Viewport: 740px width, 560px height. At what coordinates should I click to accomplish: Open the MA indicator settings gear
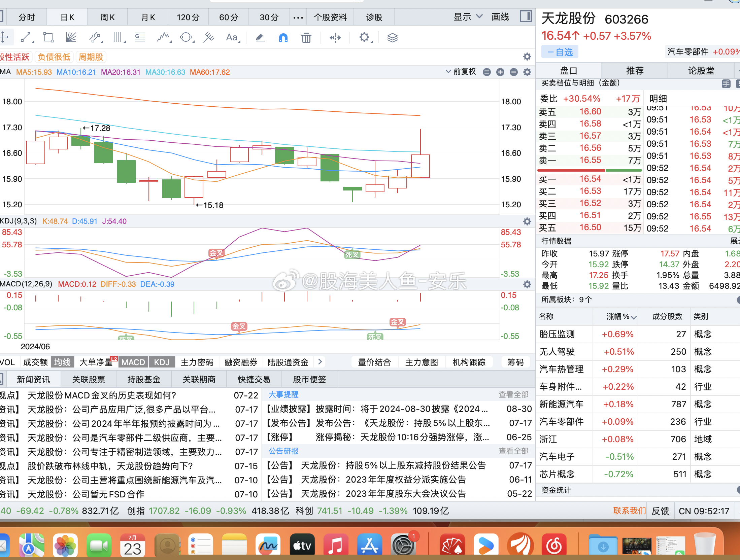(x=527, y=72)
